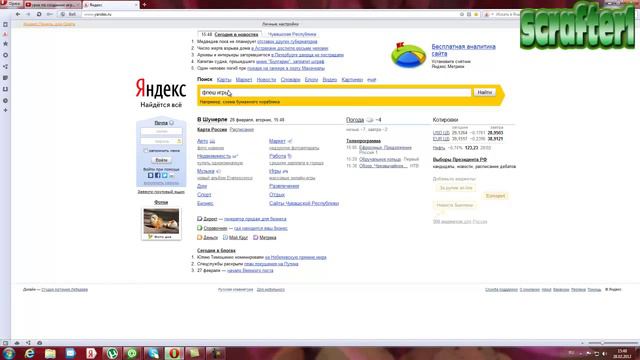The width and height of the screenshot is (640, 360).
Task: Open uTorrent from the taskbar
Action: click(112, 353)
